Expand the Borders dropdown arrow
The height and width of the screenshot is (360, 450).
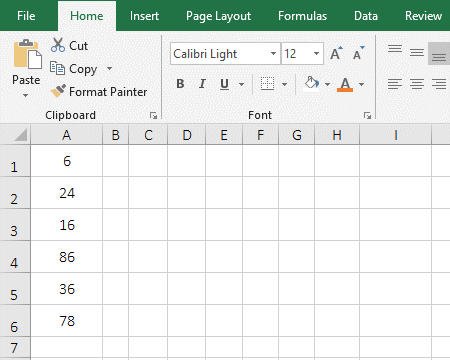(284, 84)
